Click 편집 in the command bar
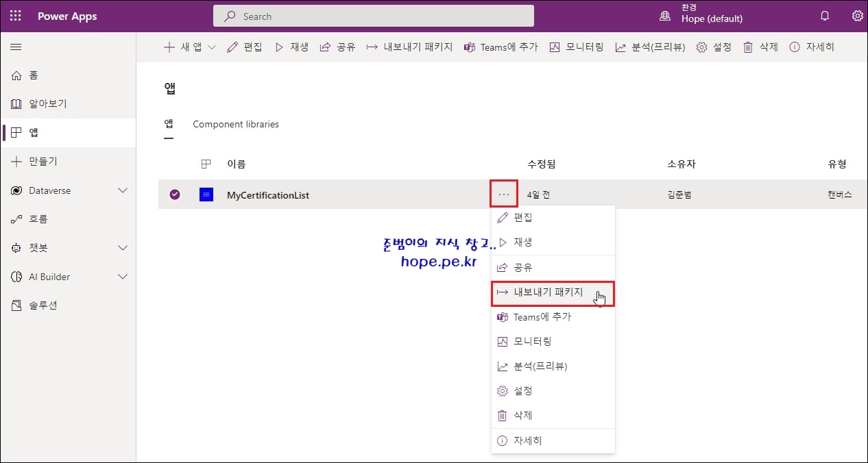868x463 pixels. point(244,47)
